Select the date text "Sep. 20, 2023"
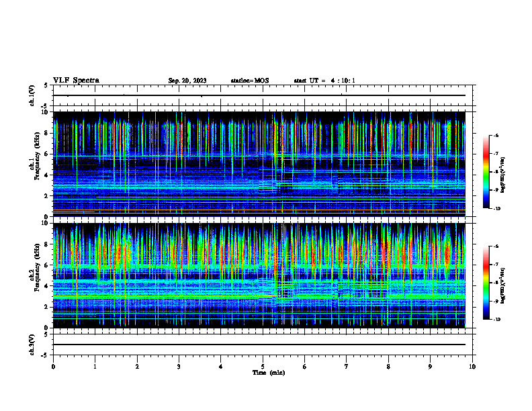This screenshot has height=411, width=532. pyautogui.click(x=187, y=81)
